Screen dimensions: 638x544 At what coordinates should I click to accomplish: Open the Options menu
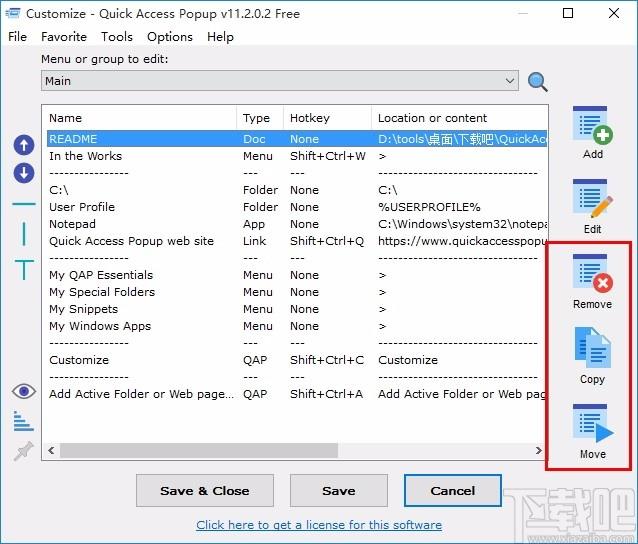(x=170, y=37)
